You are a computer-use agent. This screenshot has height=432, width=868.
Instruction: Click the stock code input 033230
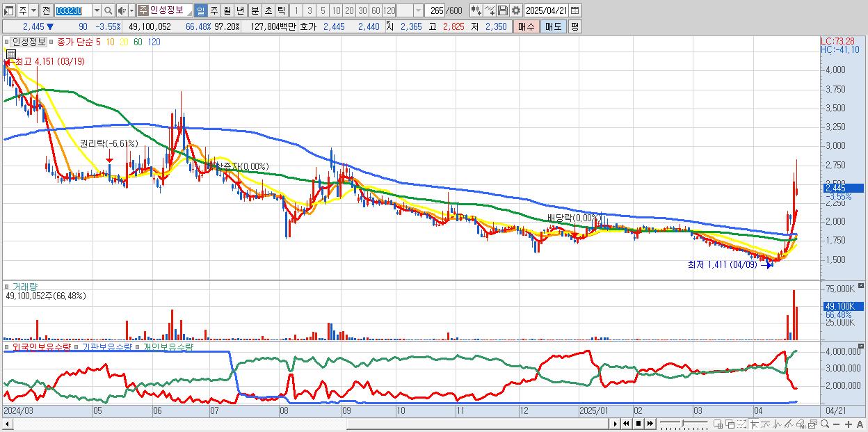(x=73, y=10)
